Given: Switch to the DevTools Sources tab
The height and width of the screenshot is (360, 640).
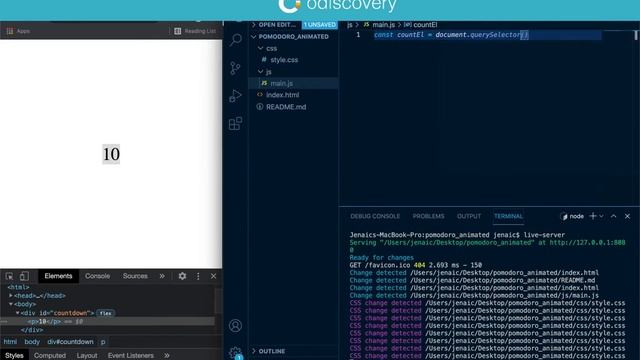Looking at the screenshot, I should point(135,276).
